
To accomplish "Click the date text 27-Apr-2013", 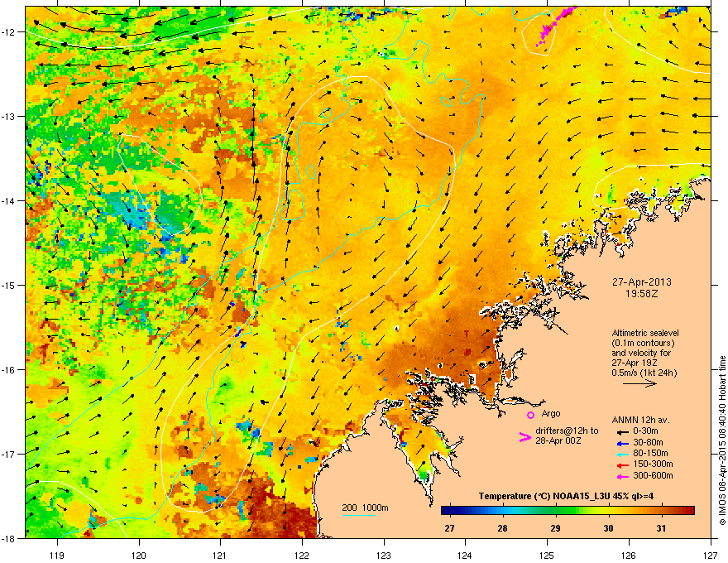I will pyautogui.click(x=642, y=282).
